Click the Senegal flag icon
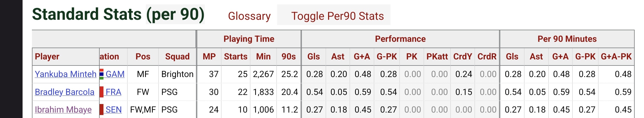The height and width of the screenshot is (118, 644). (x=102, y=109)
